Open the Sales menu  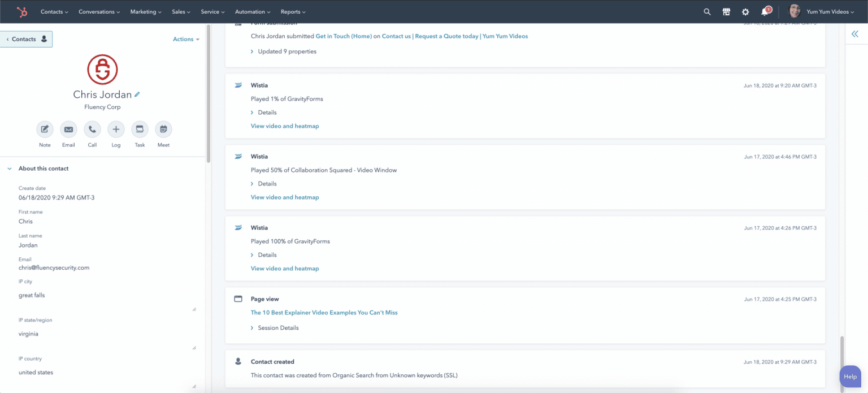(x=181, y=12)
